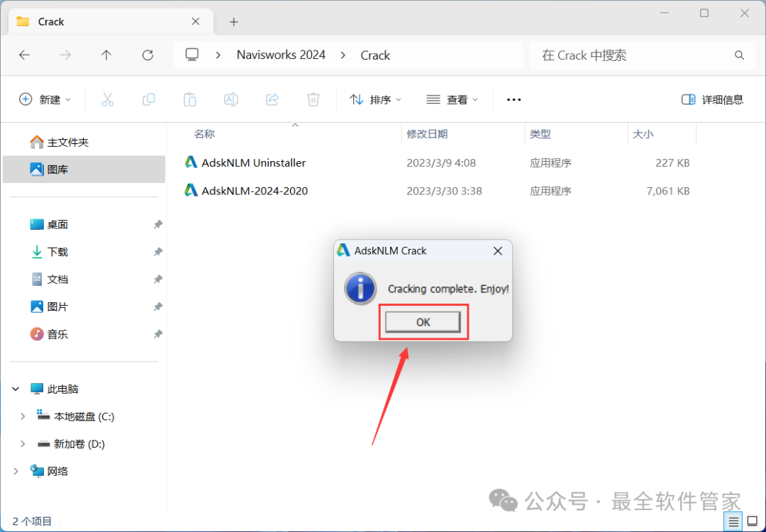
Task: Maximize the Explorer window
Action: [704, 13]
